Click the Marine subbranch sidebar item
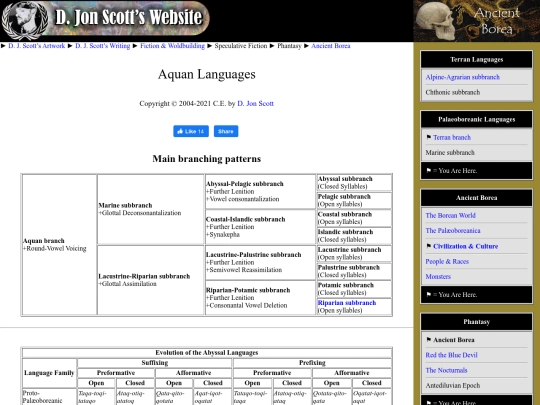 pos(450,153)
